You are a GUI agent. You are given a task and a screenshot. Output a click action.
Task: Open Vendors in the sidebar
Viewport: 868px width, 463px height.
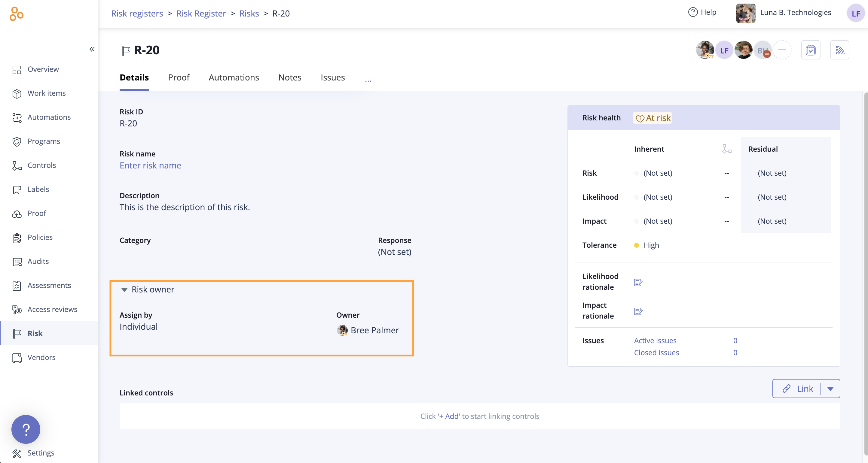click(41, 357)
